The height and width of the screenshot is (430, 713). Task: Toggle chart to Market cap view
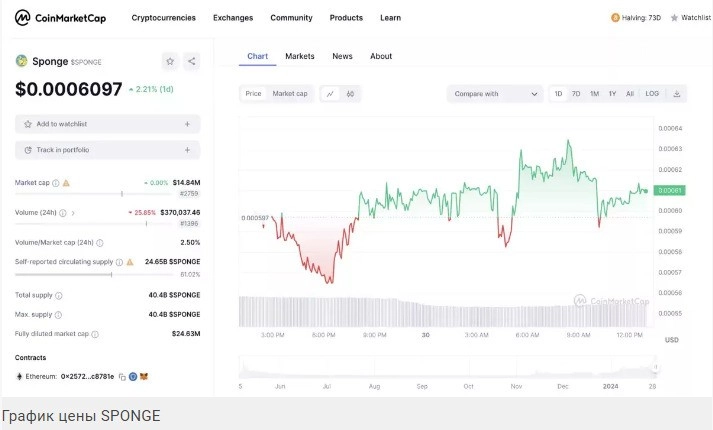click(290, 94)
